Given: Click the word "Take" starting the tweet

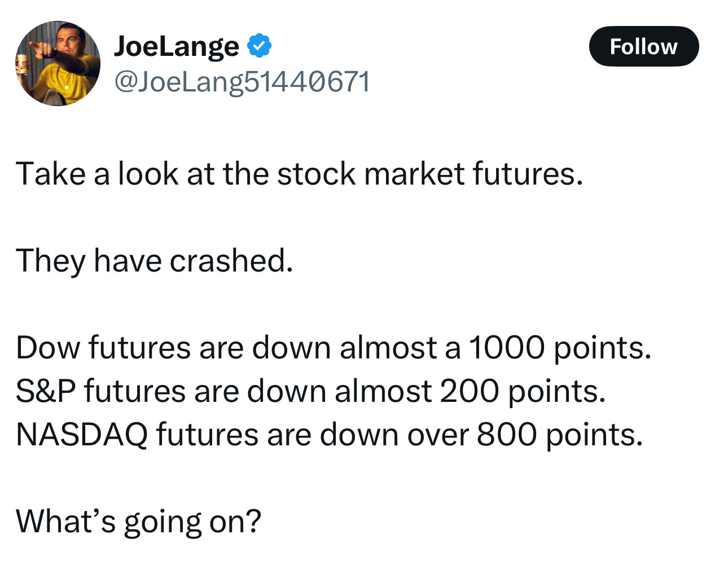Looking at the screenshot, I should pyautogui.click(x=51, y=173).
